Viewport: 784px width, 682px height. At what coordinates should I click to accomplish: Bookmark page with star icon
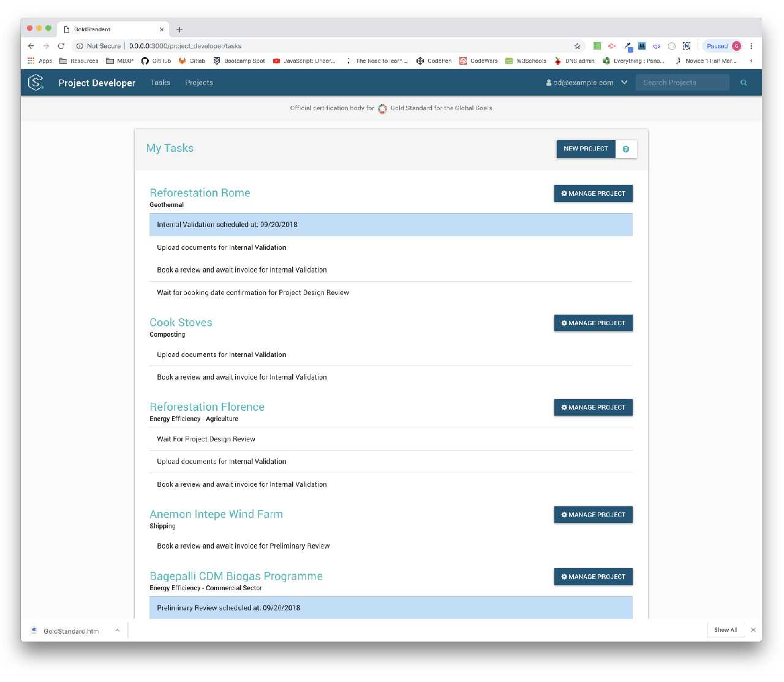[x=577, y=46]
